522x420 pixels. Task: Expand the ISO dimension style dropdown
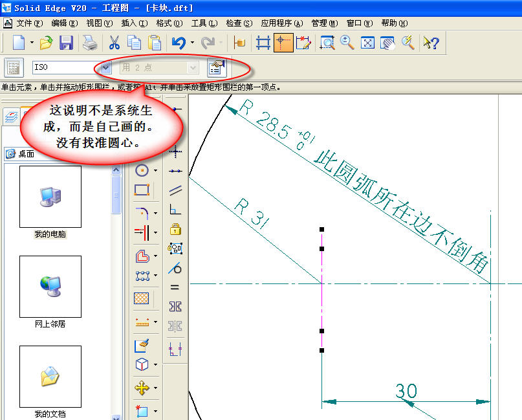tap(105, 67)
